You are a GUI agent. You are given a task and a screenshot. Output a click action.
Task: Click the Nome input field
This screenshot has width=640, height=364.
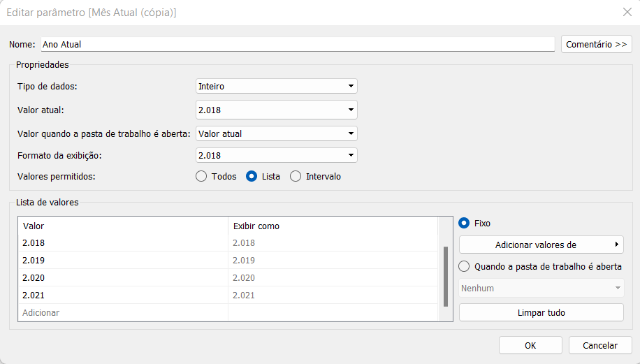(298, 45)
